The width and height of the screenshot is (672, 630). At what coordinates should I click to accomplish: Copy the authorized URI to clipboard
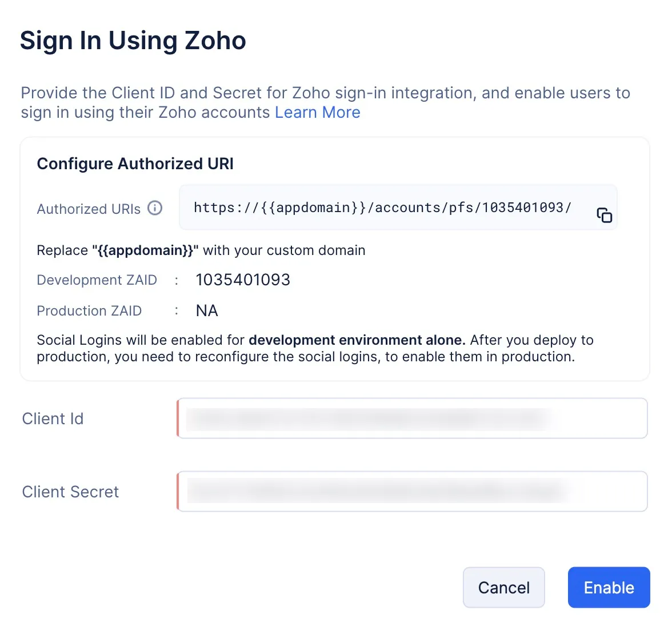point(604,215)
